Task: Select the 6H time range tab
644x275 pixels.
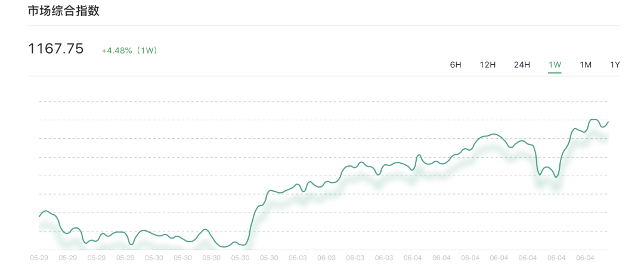Action: [x=456, y=65]
